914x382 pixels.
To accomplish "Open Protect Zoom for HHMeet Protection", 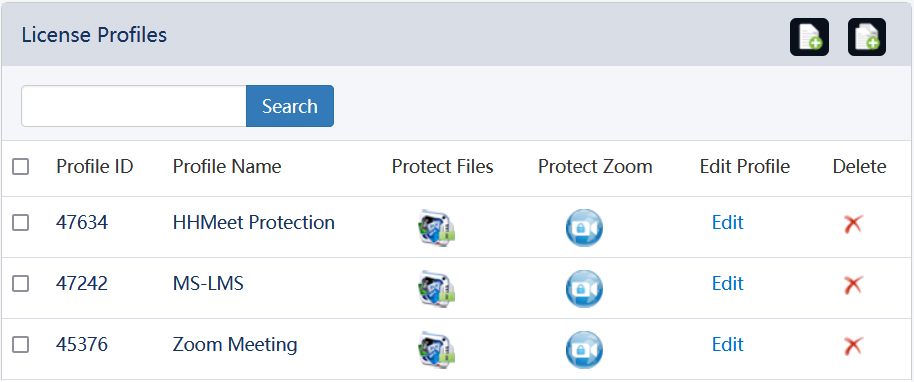I will click(584, 227).
